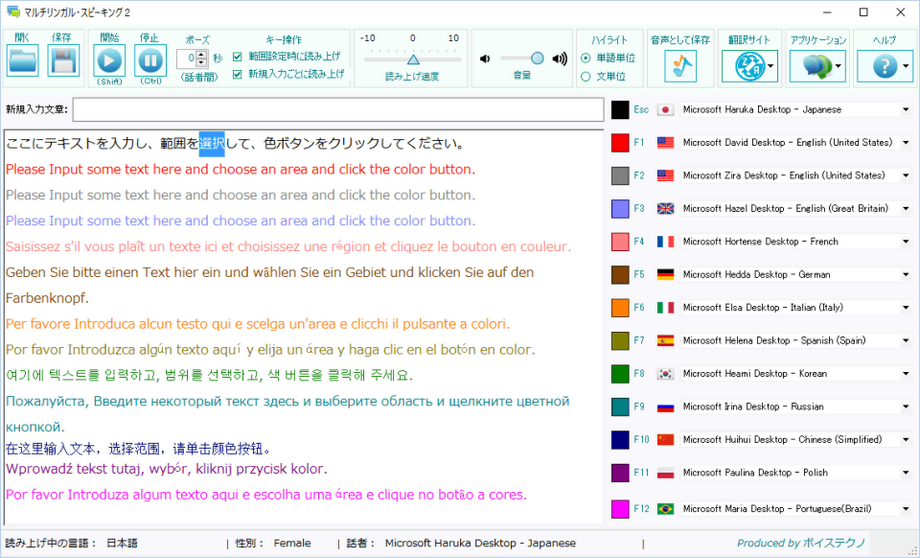Stop reading with the pause button

150,60
